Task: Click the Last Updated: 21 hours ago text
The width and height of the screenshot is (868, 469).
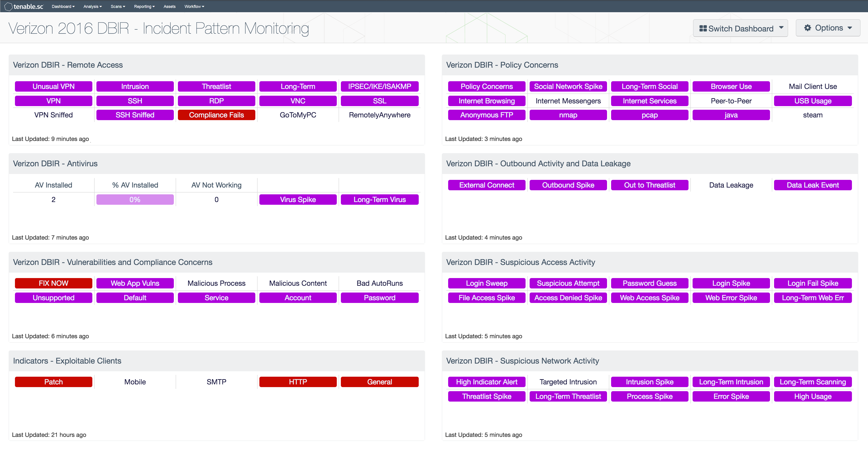Action: pyautogui.click(x=49, y=435)
